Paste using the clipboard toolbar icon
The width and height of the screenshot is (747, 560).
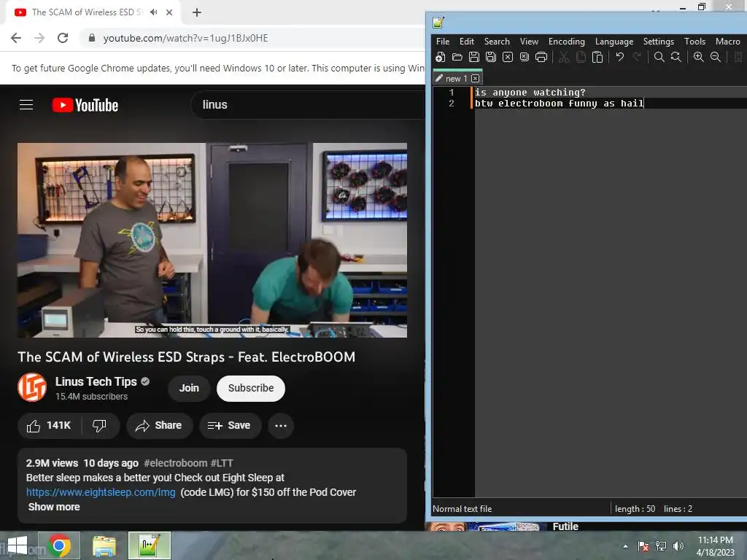pyautogui.click(x=597, y=57)
